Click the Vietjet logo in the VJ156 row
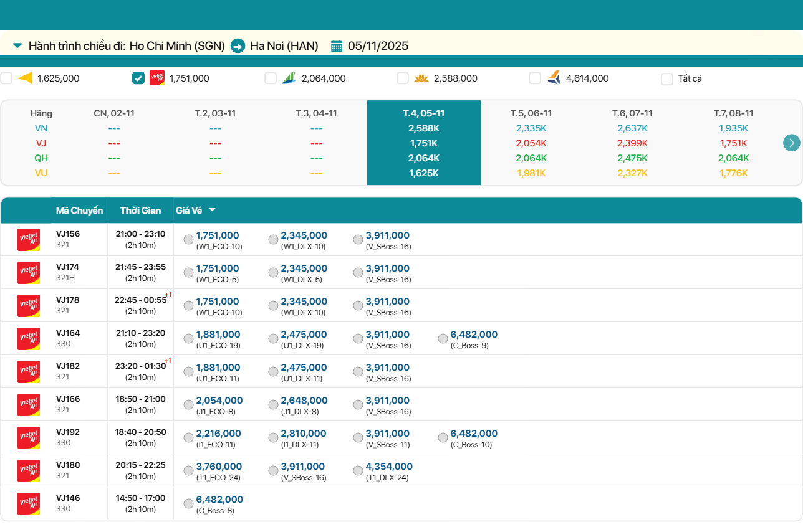 [x=29, y=240]
